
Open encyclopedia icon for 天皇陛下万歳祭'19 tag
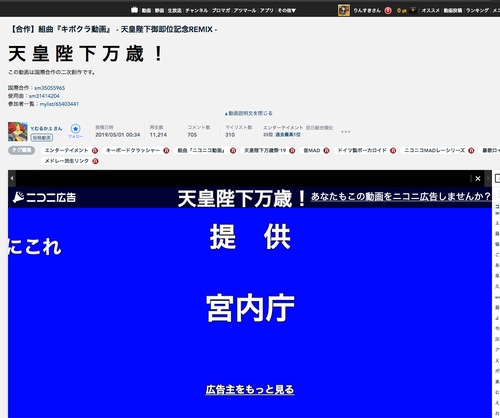click(292, 151)
